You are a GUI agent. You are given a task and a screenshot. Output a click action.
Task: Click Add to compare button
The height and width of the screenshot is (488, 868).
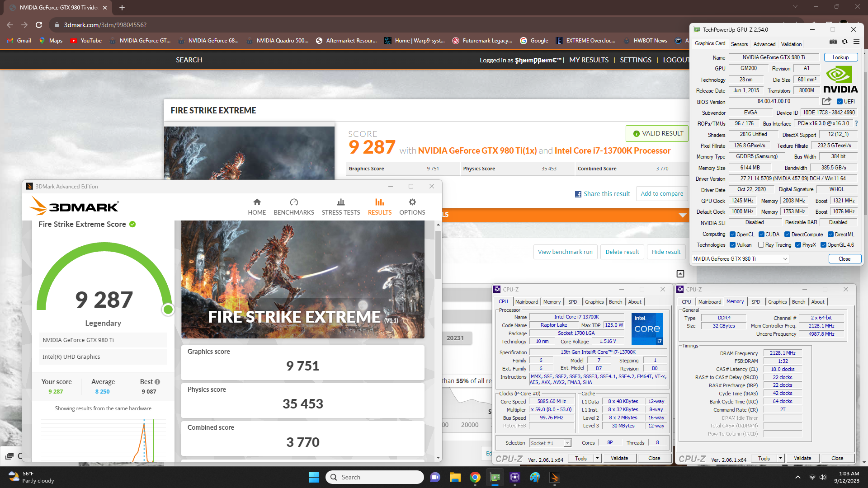662,194
